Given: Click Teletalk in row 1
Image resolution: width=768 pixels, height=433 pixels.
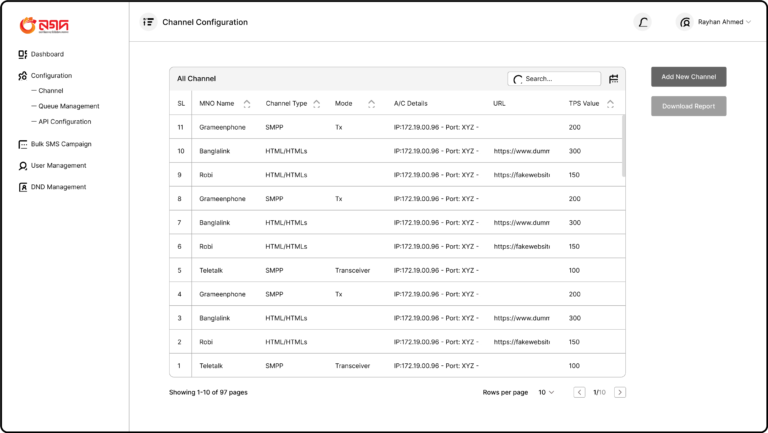Looking at the screenshot, I should point(211,366).
